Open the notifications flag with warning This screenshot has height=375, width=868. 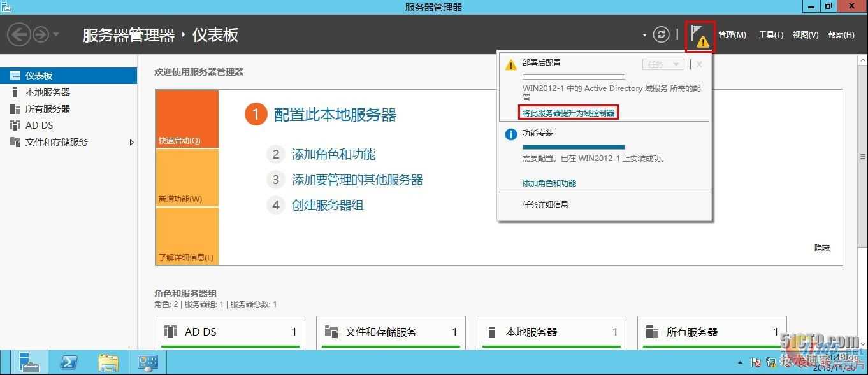[700, 36]
